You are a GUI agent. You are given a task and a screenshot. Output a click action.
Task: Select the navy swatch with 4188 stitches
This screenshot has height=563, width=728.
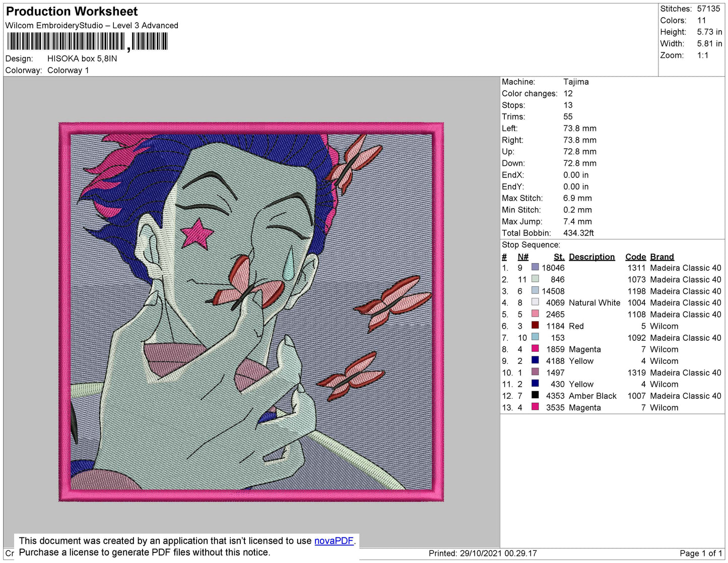point(535,360)
